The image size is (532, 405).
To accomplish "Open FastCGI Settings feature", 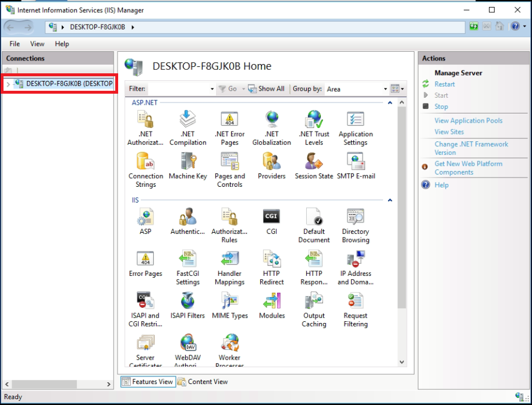I will (187, 268).
